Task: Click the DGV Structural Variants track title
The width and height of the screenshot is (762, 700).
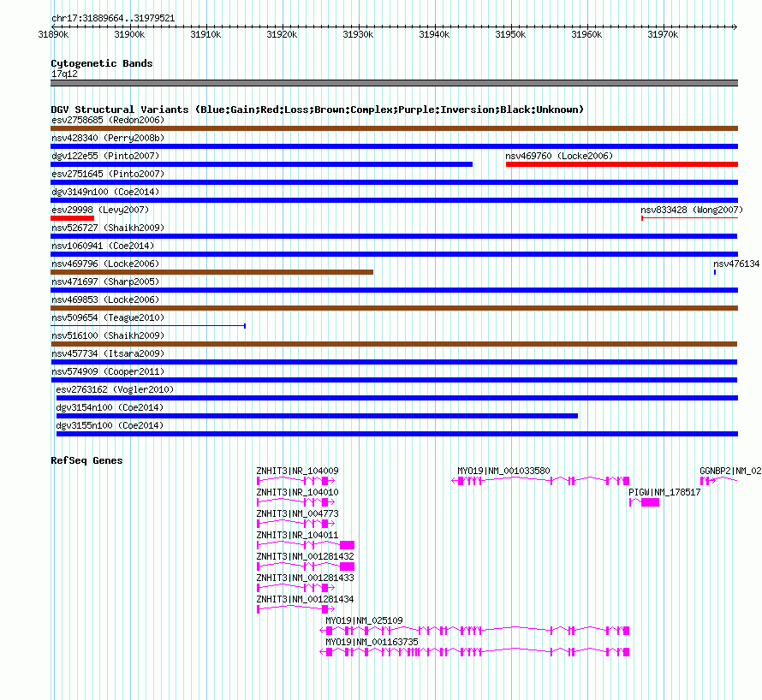Action: pyautogui.click(x=317, y=110)
